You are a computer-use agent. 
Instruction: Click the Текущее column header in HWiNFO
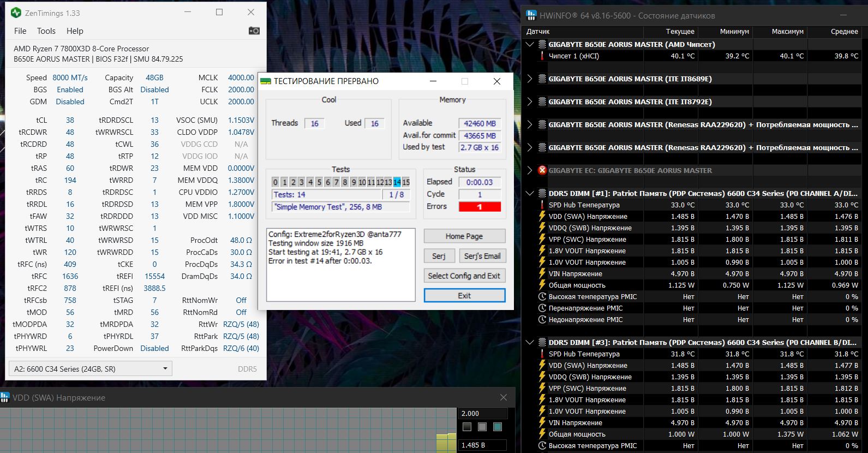click(x=680, y=31)
